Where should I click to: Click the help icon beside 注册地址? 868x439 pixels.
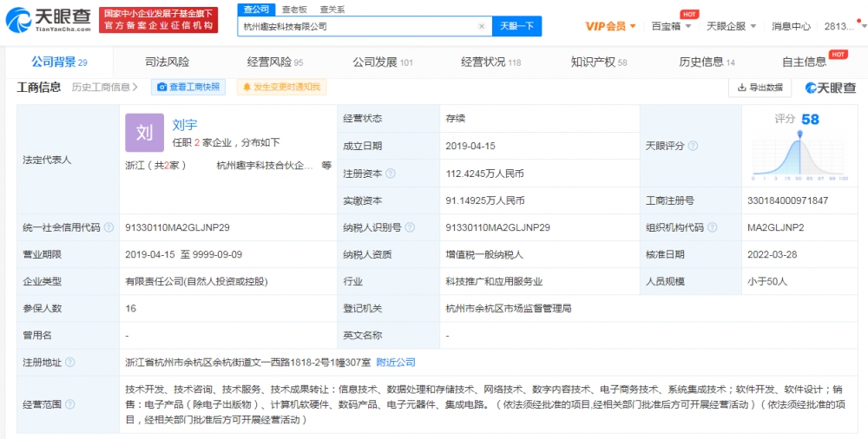click(69, 363)
